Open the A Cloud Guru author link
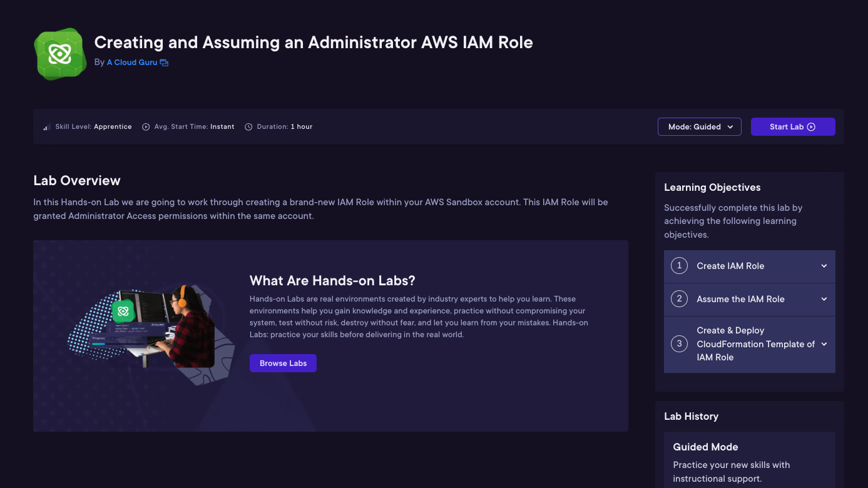868x488 pixels. click(x=132, y=63)
